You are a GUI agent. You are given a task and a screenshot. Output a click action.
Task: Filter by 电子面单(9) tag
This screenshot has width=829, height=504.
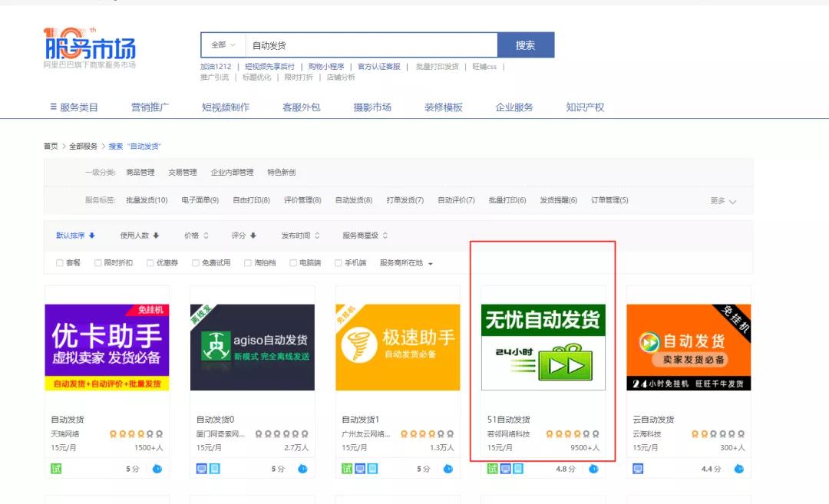pyautogui.click(x=200, y=200)
